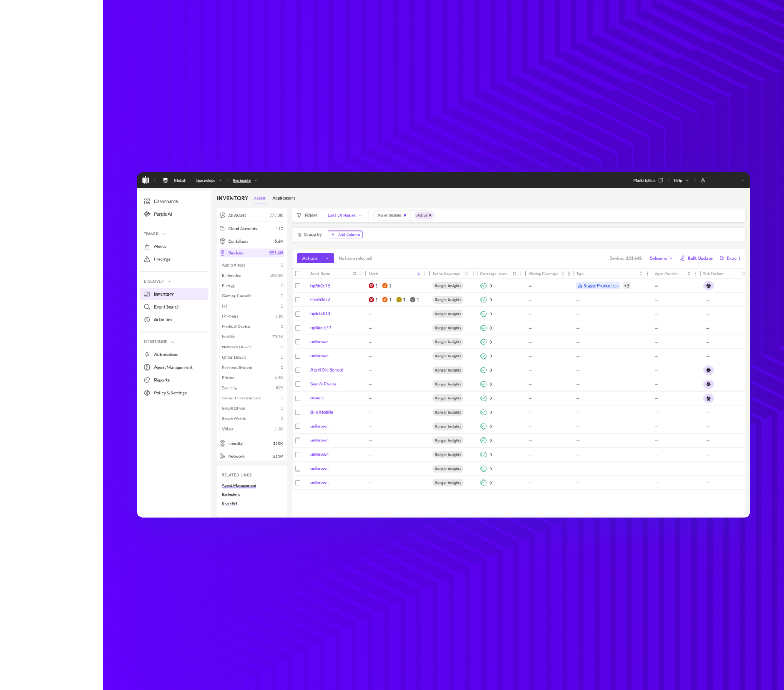Open the user profile icon
The image size is (784, 690).
coord(703,180)
